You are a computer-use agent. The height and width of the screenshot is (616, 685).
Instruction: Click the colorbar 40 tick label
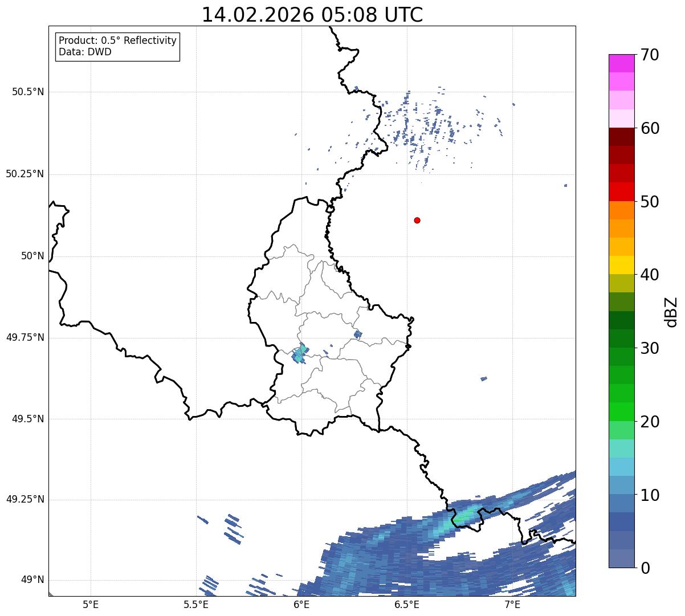650,275
